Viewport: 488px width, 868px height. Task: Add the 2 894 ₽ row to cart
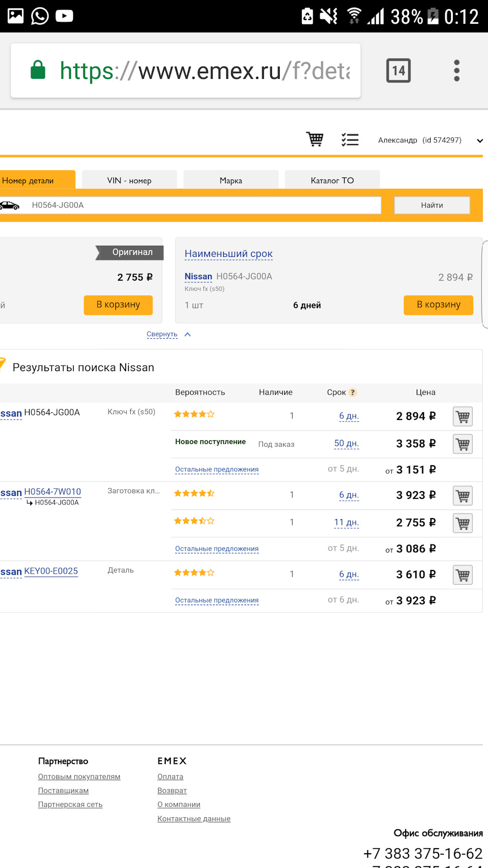tap(463, 416)
